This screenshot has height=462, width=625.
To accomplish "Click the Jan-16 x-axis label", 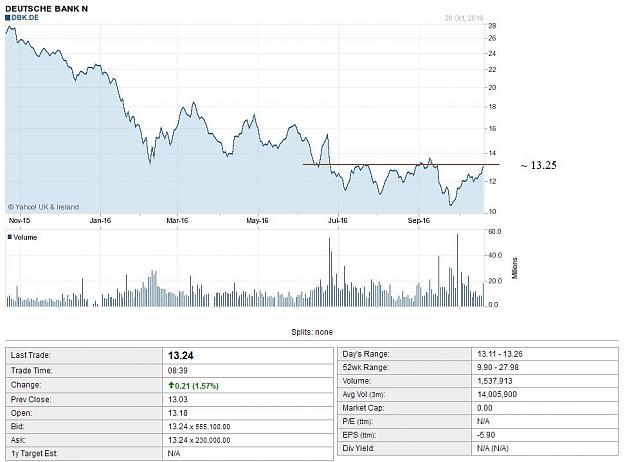I will coord(100,220).
